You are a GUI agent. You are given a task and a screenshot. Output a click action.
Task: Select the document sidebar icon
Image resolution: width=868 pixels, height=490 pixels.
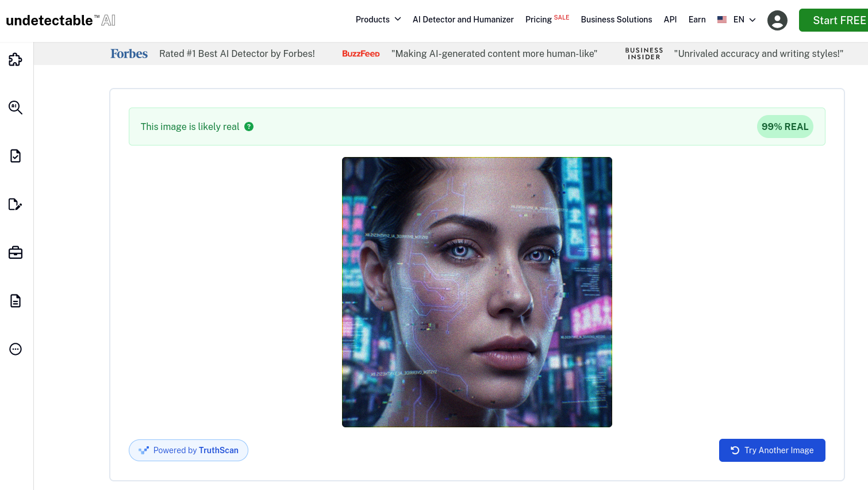click(15, 301)
